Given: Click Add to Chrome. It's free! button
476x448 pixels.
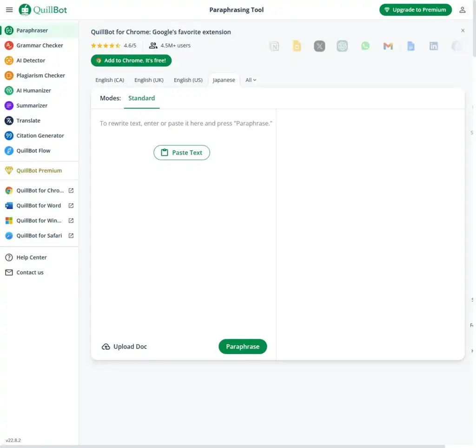Looking at the screenshot, I should point(131,60).
